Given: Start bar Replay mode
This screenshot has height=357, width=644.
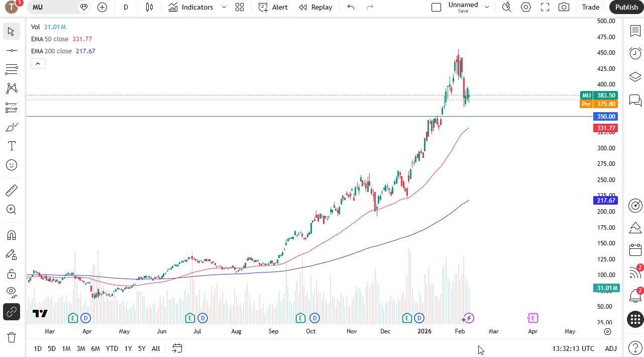Looking at the screenshot, I should 315,7.
